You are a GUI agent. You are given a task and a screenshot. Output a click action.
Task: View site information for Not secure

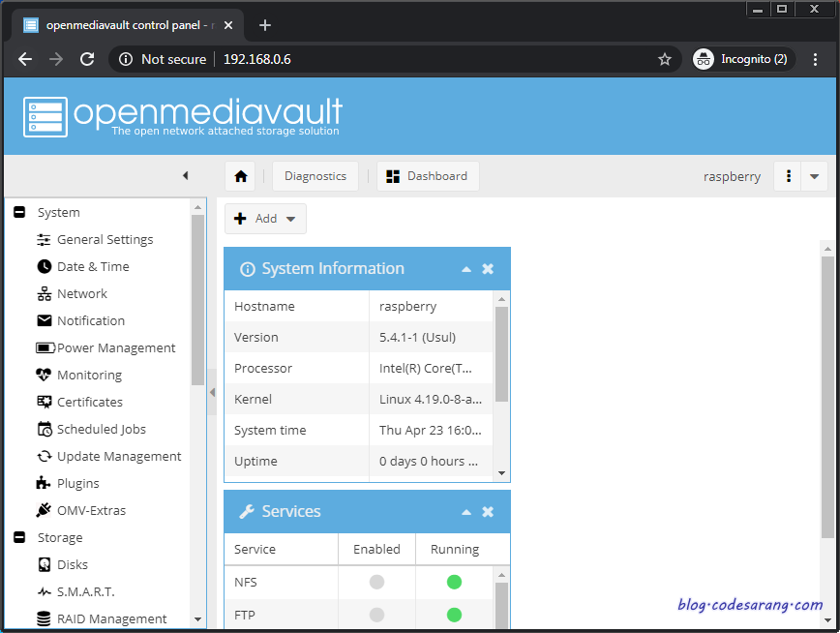164,59
